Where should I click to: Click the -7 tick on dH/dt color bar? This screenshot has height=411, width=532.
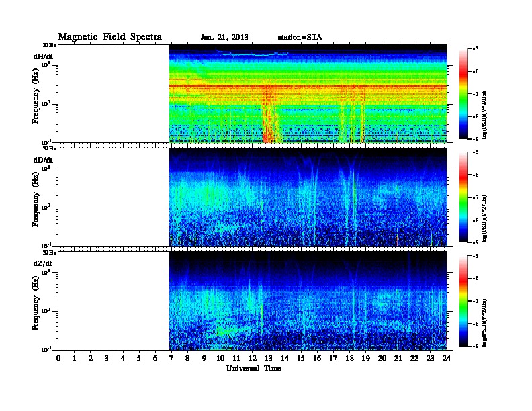[x=476, y=94]
